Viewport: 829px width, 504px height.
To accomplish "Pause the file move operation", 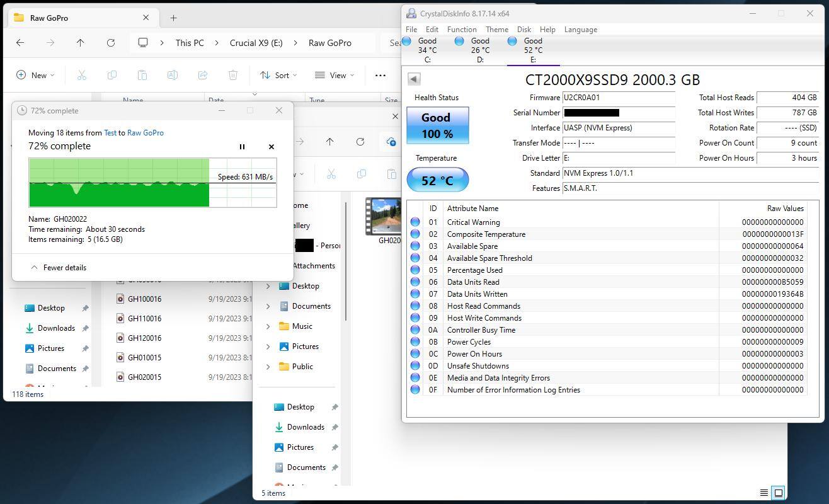I will coord(242,147).
